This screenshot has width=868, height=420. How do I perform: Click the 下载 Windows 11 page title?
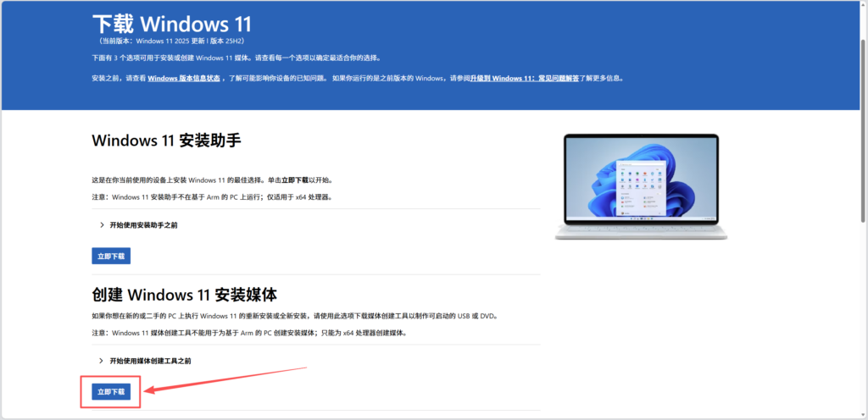point(171,23)
